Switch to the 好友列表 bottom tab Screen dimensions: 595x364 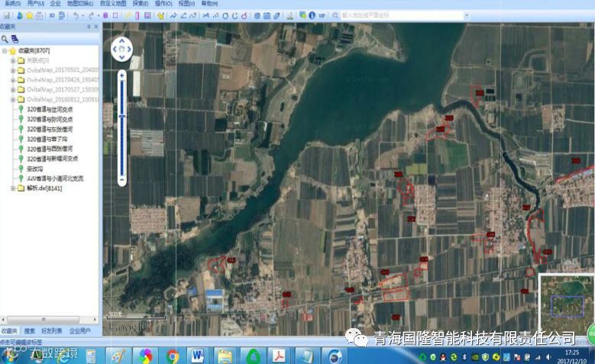[x=52, y=331]
